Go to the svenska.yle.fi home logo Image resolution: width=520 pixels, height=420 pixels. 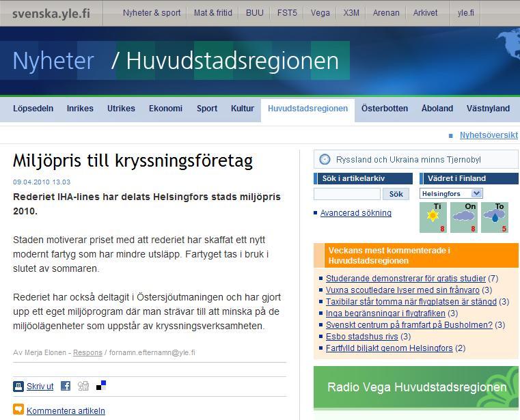(44, 13)
